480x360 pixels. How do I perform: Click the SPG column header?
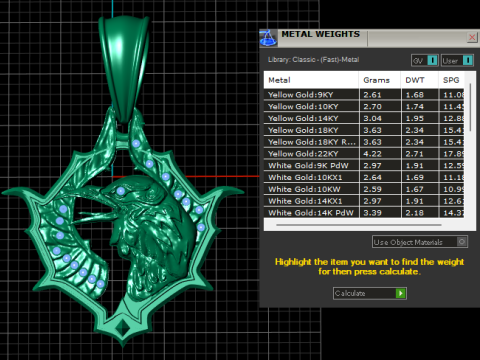click(451, 80)
